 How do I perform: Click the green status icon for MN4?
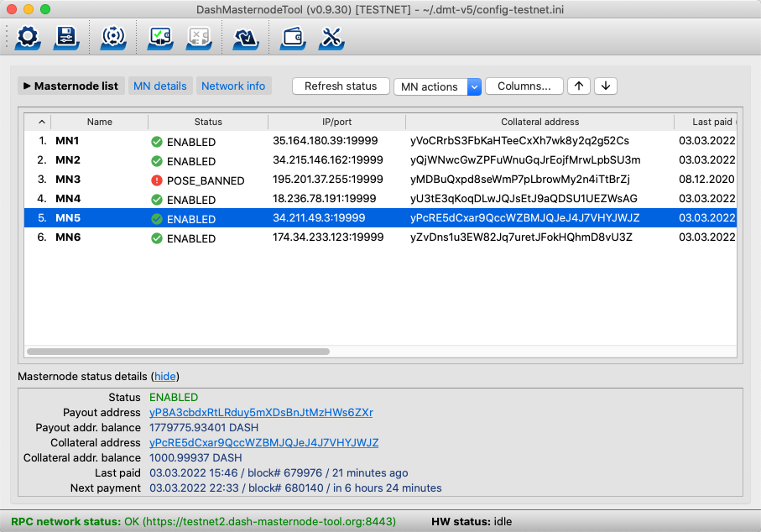pyautogui.click(x=157, y=200)
